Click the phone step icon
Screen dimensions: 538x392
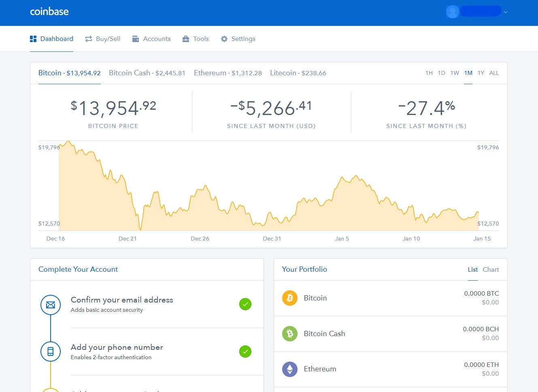tap(51, 352)
